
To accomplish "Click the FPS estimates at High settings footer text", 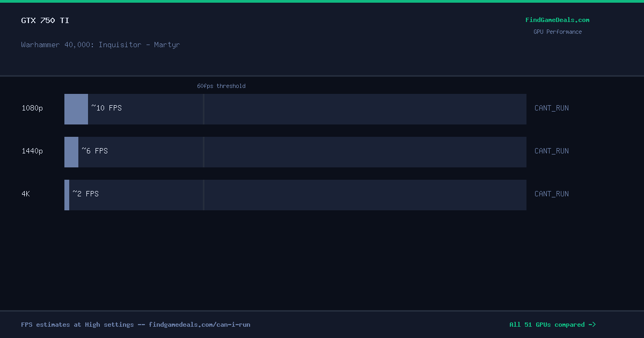I will (77, 325).
